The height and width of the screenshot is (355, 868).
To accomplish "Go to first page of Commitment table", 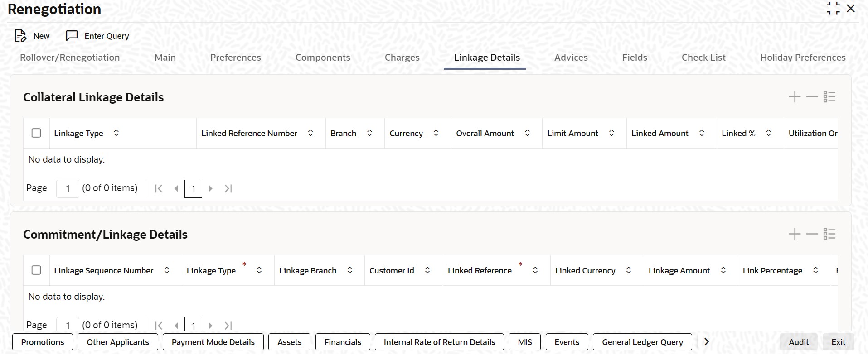I will tap(159, 326).
